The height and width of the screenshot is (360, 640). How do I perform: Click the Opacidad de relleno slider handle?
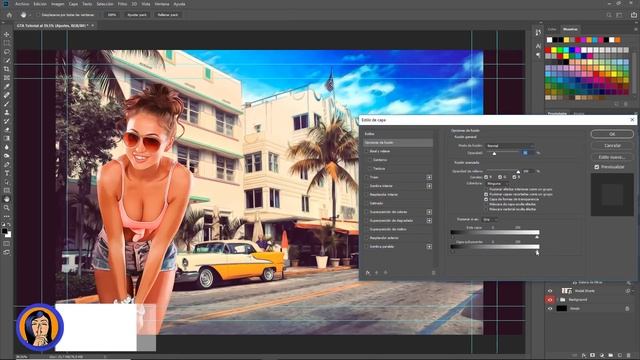(518, 172)
